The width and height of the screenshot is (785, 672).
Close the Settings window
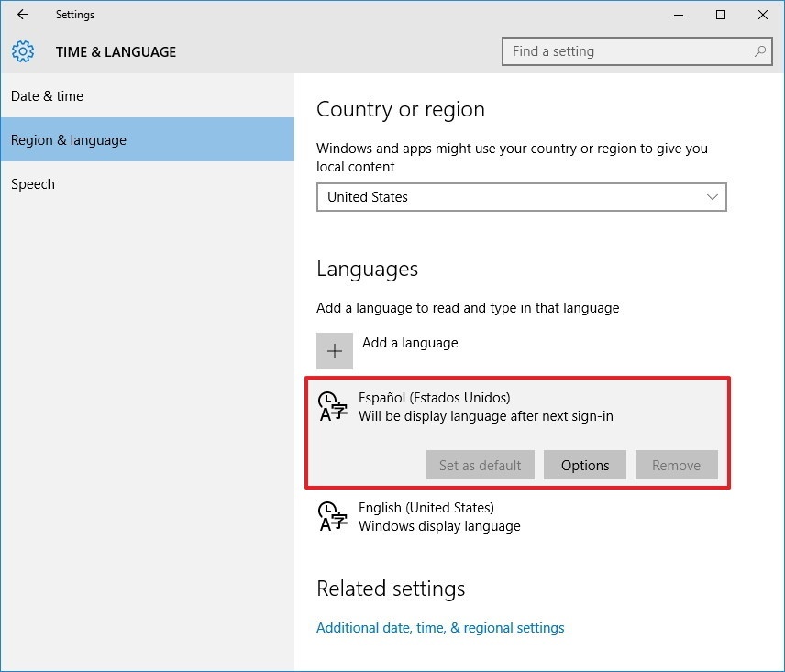coord(762,15)
